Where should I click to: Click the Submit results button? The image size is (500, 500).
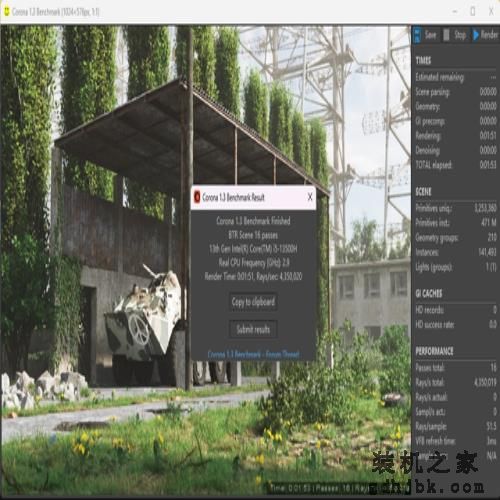(253, 329)
